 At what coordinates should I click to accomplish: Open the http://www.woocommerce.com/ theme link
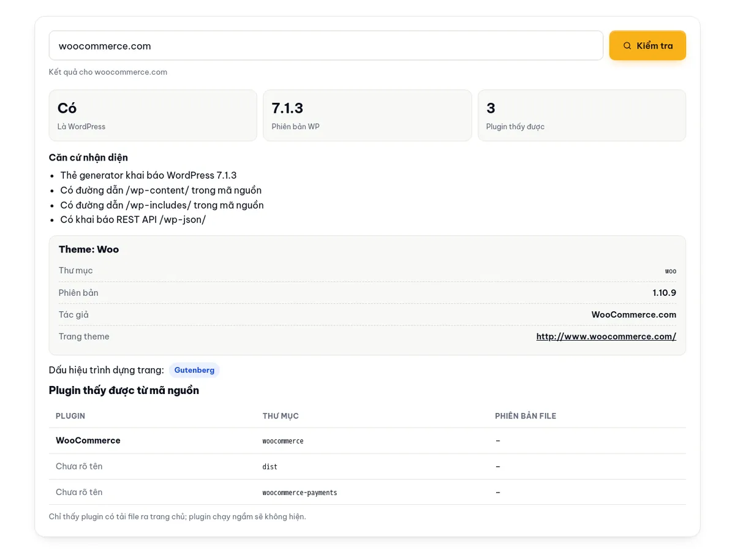click(606, 336)
